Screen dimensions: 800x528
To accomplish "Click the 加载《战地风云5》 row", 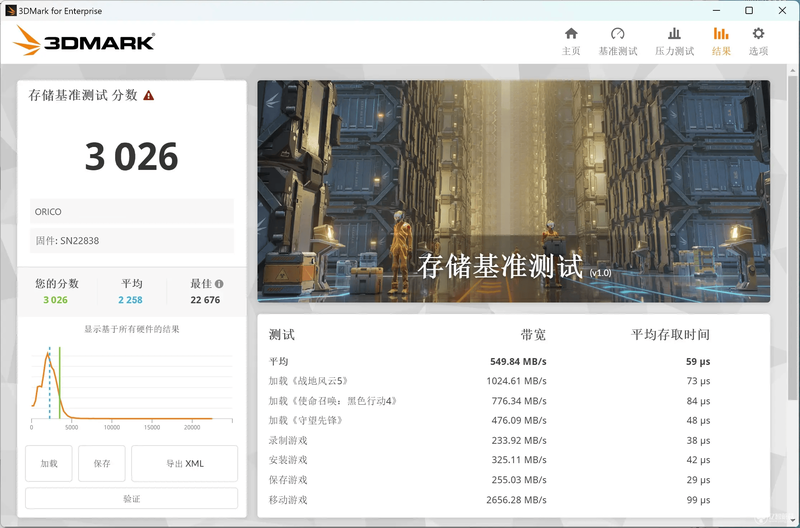I will 489,381.
